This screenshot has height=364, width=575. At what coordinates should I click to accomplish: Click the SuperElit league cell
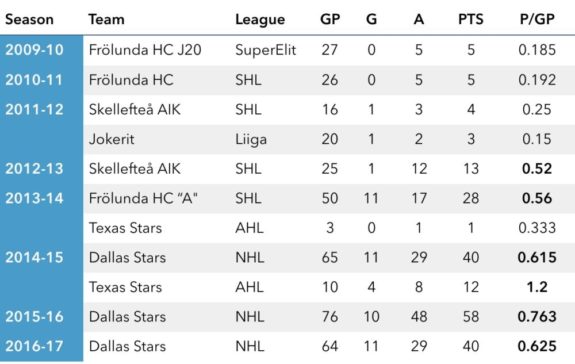coord(265,50)
